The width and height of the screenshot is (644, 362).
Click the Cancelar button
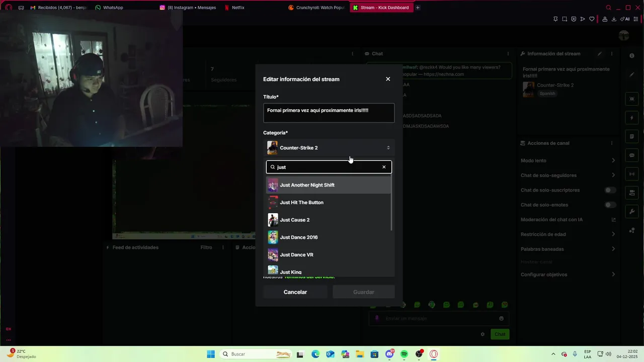tap(295, 292)
